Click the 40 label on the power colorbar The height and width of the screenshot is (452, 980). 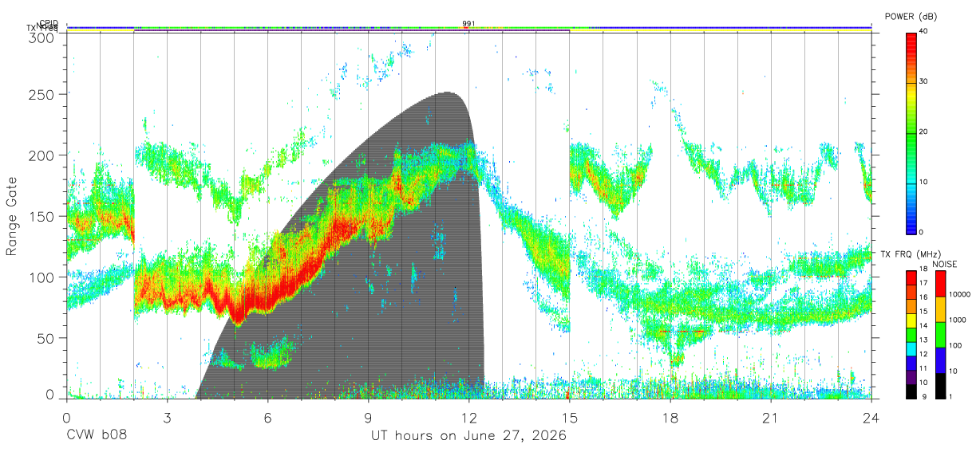pos(924,31)
